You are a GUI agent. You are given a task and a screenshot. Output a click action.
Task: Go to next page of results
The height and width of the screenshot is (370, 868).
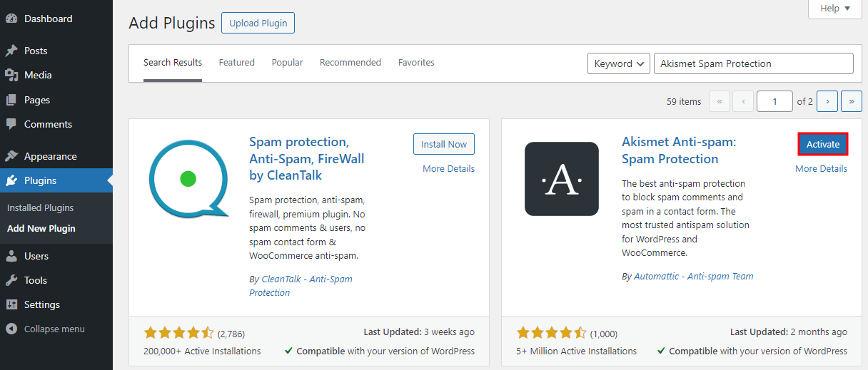827,101
